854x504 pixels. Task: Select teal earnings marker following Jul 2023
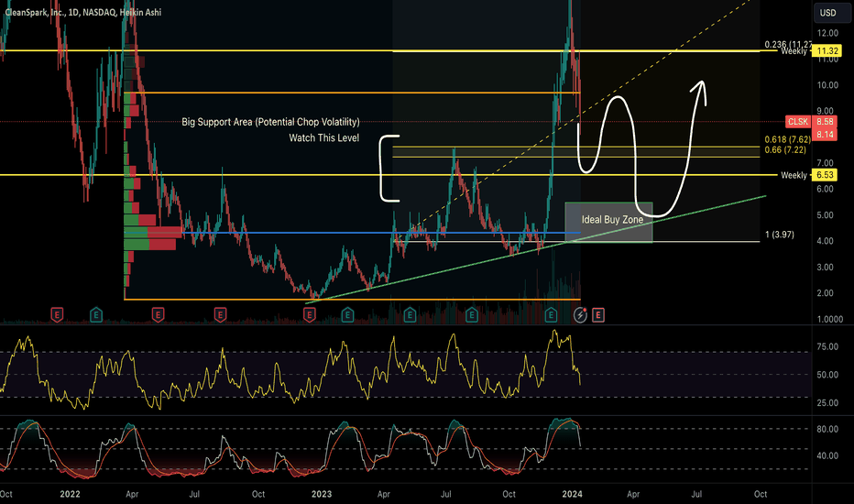tap(472, 314)
